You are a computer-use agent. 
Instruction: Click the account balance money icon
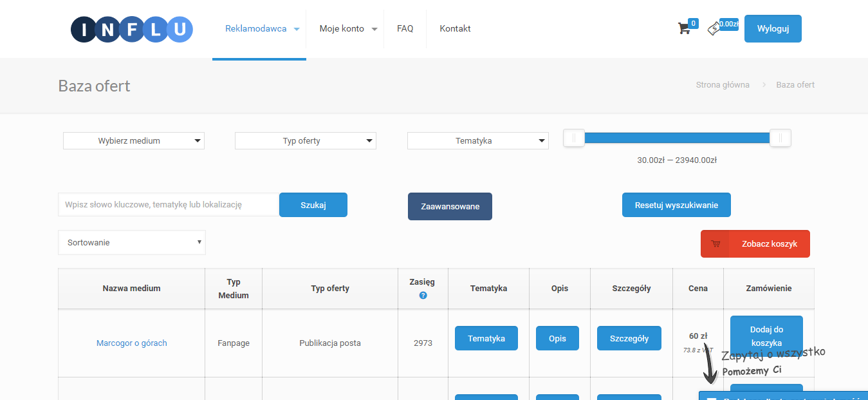coord(714,29)
